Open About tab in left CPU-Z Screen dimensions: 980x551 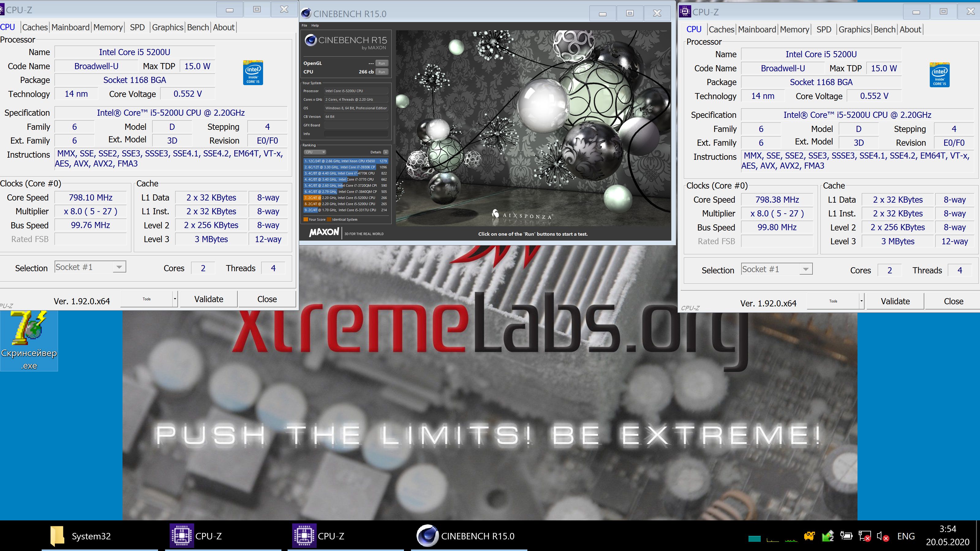point(224,27)
